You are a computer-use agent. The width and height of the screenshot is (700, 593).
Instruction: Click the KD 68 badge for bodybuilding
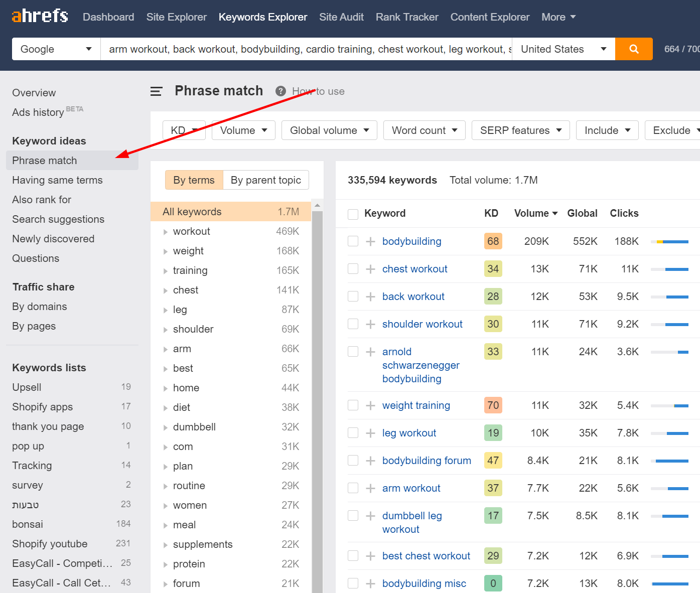(493, 241)
